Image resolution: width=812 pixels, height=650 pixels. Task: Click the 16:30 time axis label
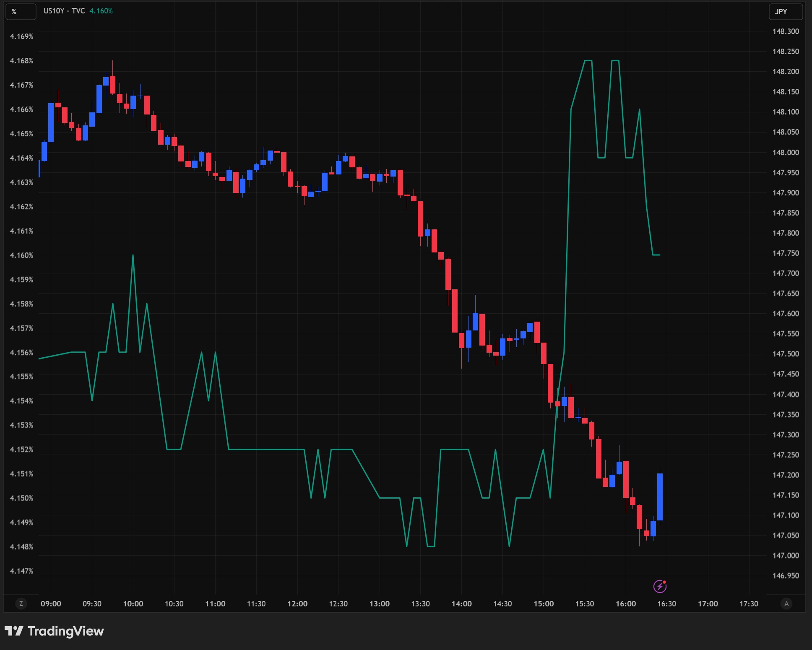point(666,604)
